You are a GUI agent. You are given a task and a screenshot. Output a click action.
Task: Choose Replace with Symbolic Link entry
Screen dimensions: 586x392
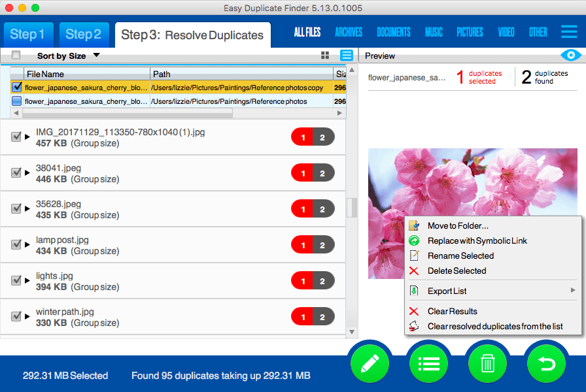pyautogui.click(x=493, y=240)
